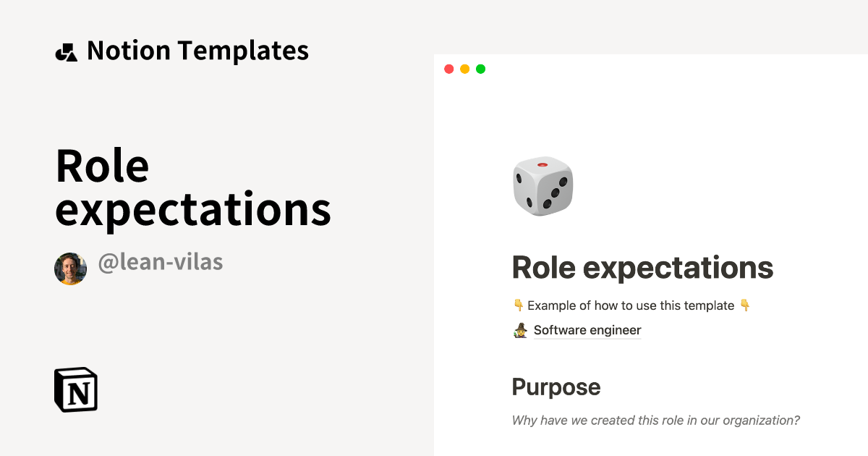Expand the Software engineer subpage
The height and width of the screenshot is (456, 868).
click(587, 330)
